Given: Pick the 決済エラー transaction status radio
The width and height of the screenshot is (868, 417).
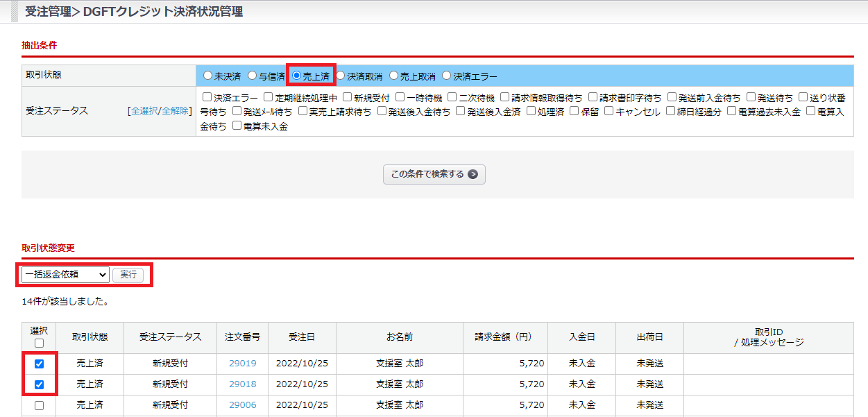Looking at the screenshot, I should pos(447,76).
